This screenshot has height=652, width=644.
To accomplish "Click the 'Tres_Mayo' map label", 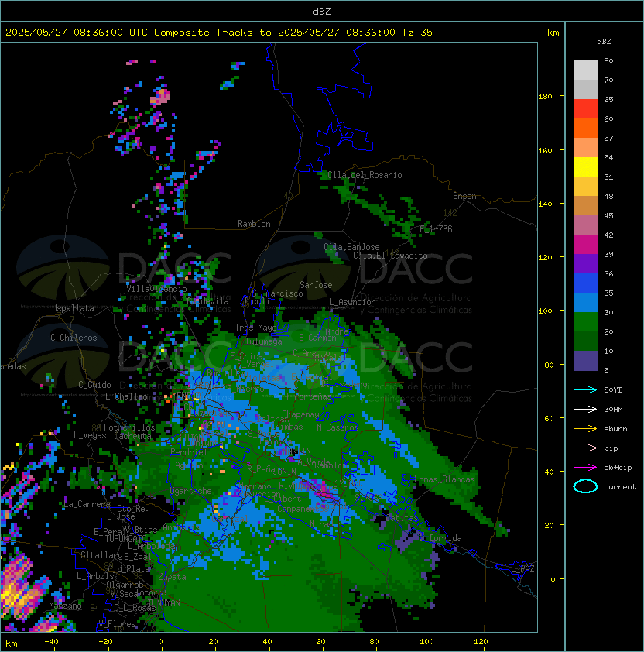I will click(255, 328).
